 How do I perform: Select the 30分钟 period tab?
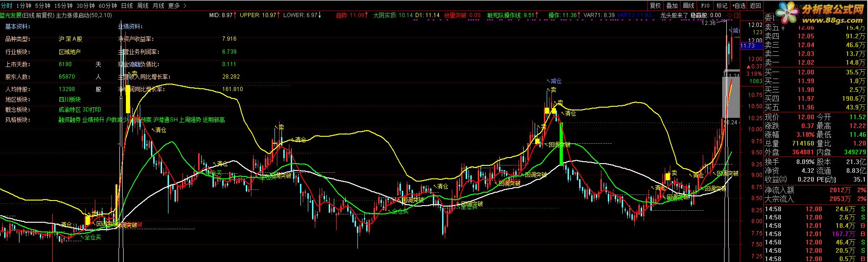click(x=86, y=6)
